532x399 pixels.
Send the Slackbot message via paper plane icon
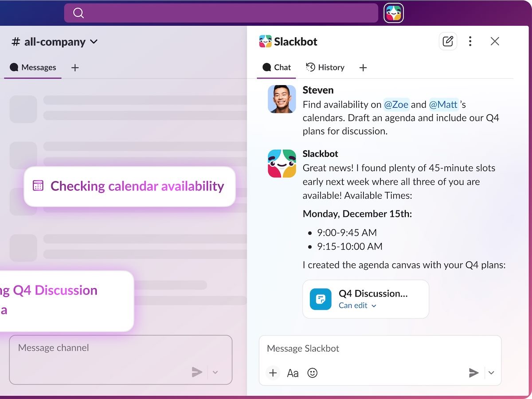pyautogui.click(x=473, y=373)
